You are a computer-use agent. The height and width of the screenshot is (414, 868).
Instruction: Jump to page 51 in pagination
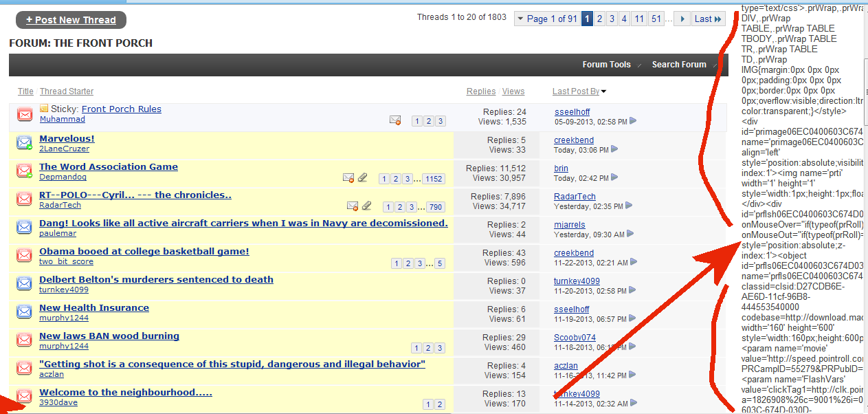click(x=656, y=19)
